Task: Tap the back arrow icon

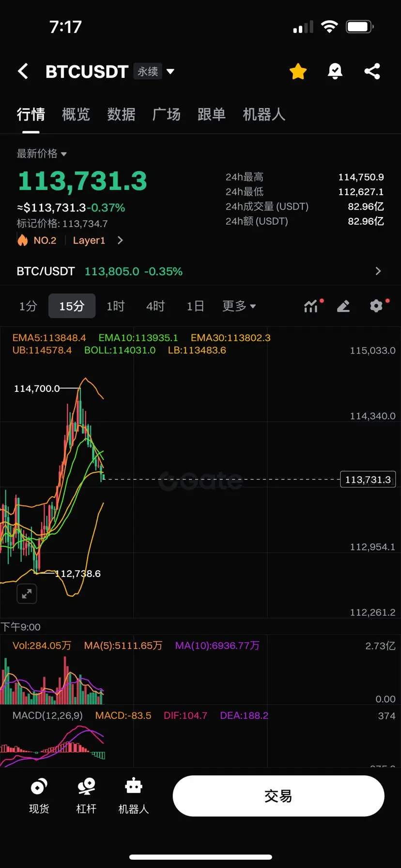Action: (x=23, y=71)
